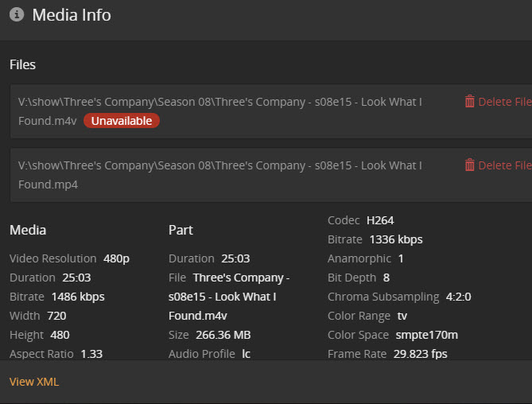The image size is (532, 404).
Task: Click the Files section heading
Action: [x=22, y=64]
